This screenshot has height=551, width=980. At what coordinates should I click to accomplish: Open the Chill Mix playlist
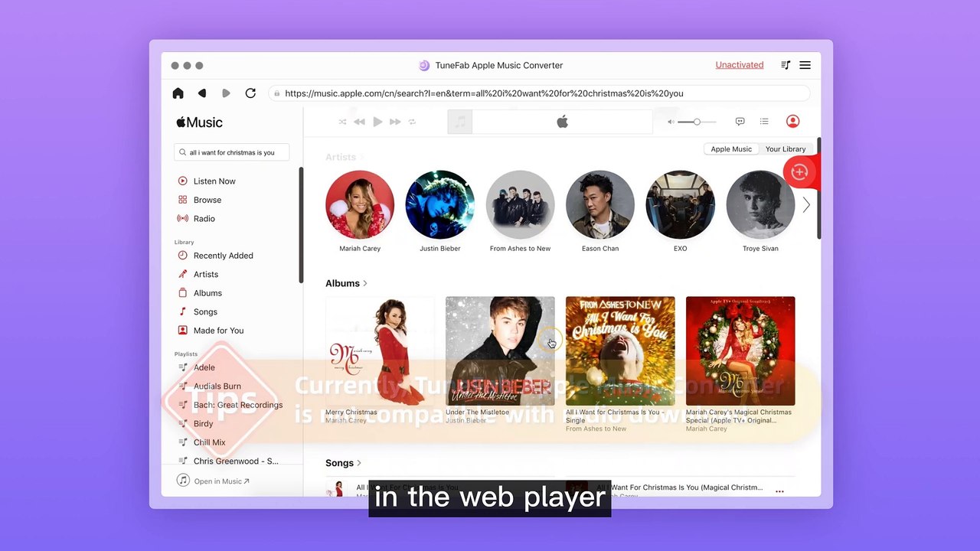(x=209, y=442)
